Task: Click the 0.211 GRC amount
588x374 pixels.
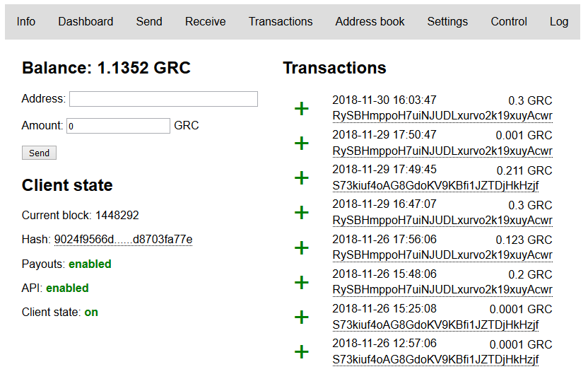Action: [x=524, y=170]
